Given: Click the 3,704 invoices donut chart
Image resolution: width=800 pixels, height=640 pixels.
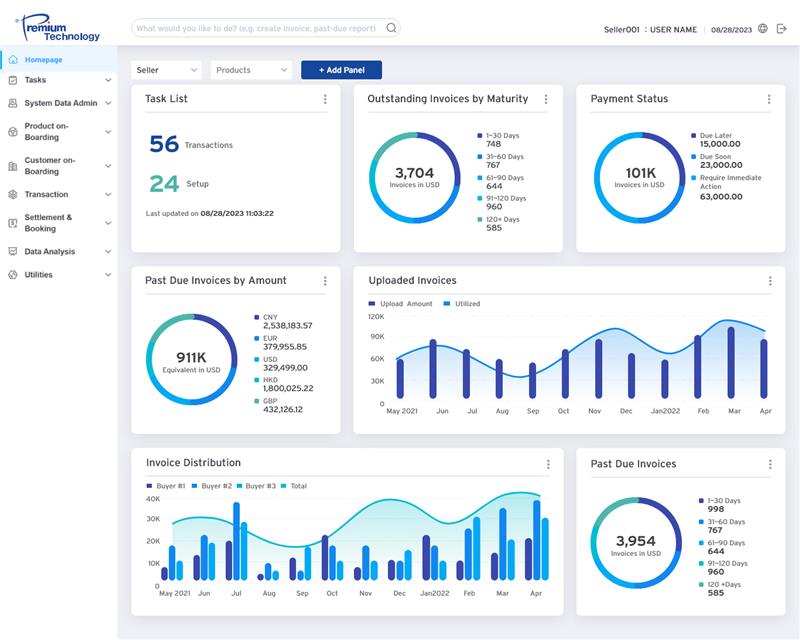Looking at the screenshot, I should click(x=414, y=178).
